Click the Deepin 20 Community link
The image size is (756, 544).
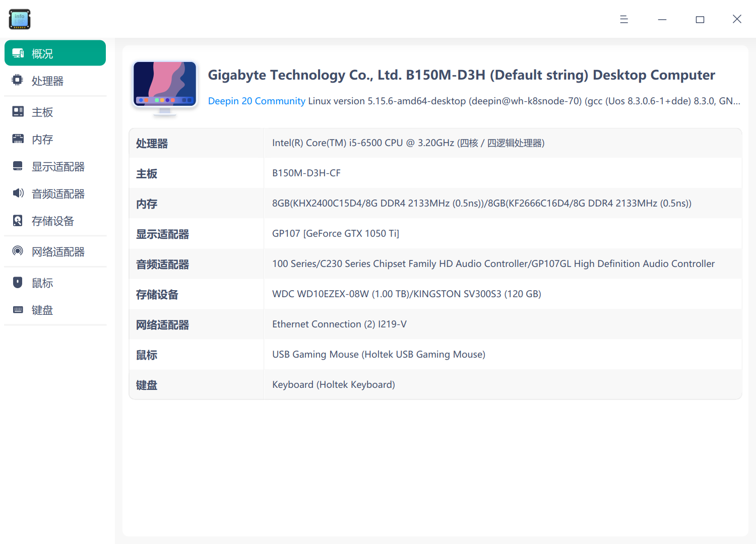click(x=257, y=101)
